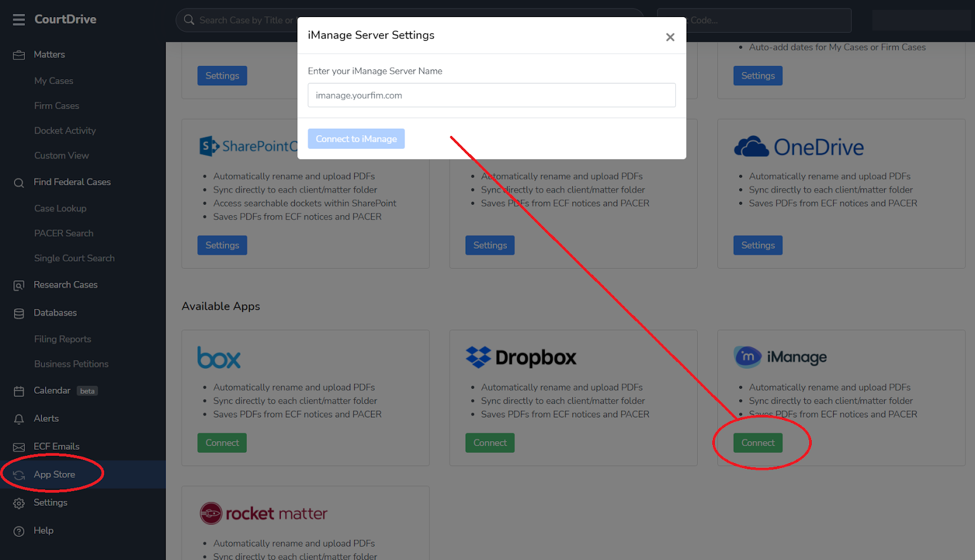Open Databases in the sidebar
The width and height of the screenshot is (975, 560).
click(x=55, y=313)
